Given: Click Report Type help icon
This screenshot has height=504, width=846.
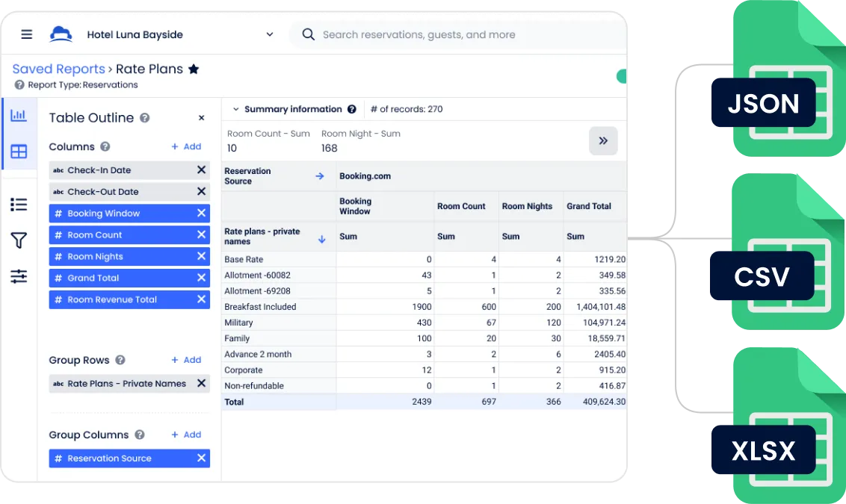Looking at the screenshot, I should pyautogui.click(x=19, y=84).
